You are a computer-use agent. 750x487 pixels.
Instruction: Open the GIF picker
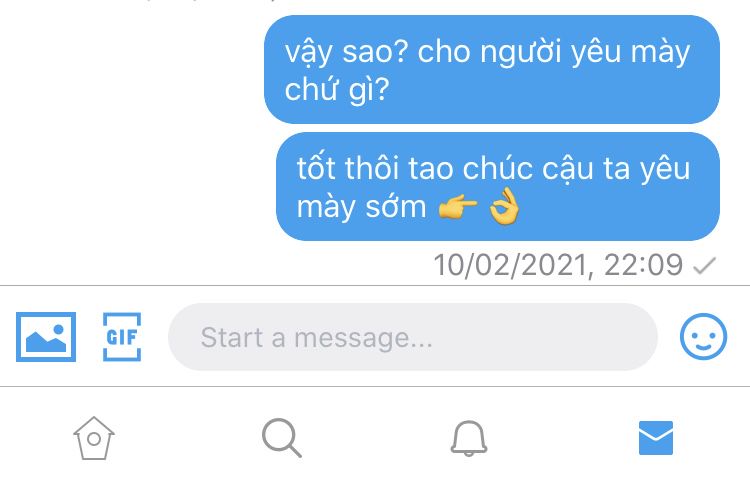pos(122,337)
